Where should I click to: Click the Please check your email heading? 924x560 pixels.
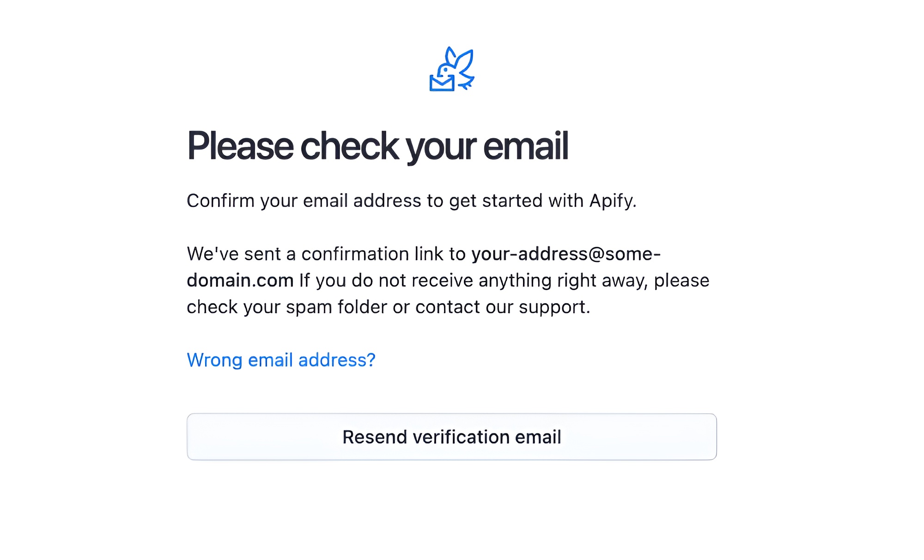[378, 146]
